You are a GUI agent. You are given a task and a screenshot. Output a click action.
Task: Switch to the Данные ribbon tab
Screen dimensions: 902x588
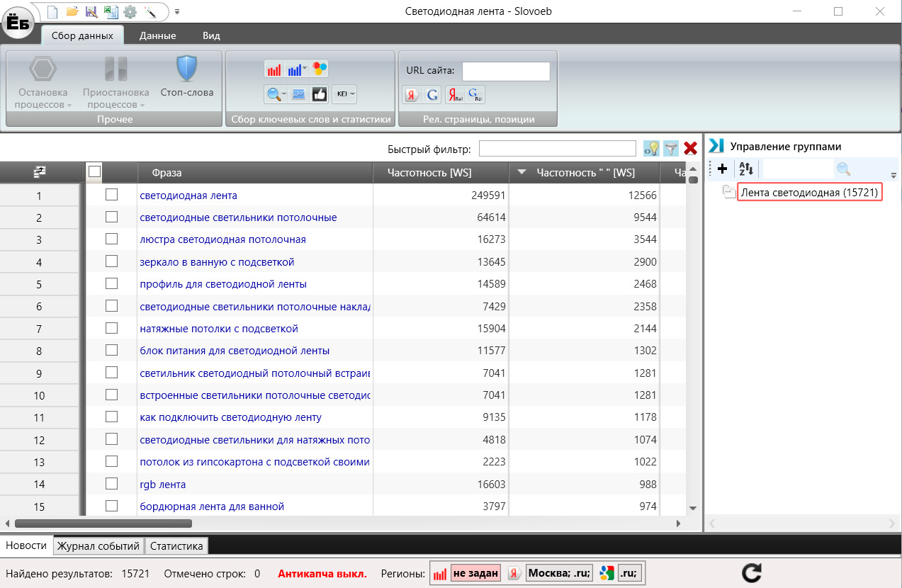click(x=157, y=35)
